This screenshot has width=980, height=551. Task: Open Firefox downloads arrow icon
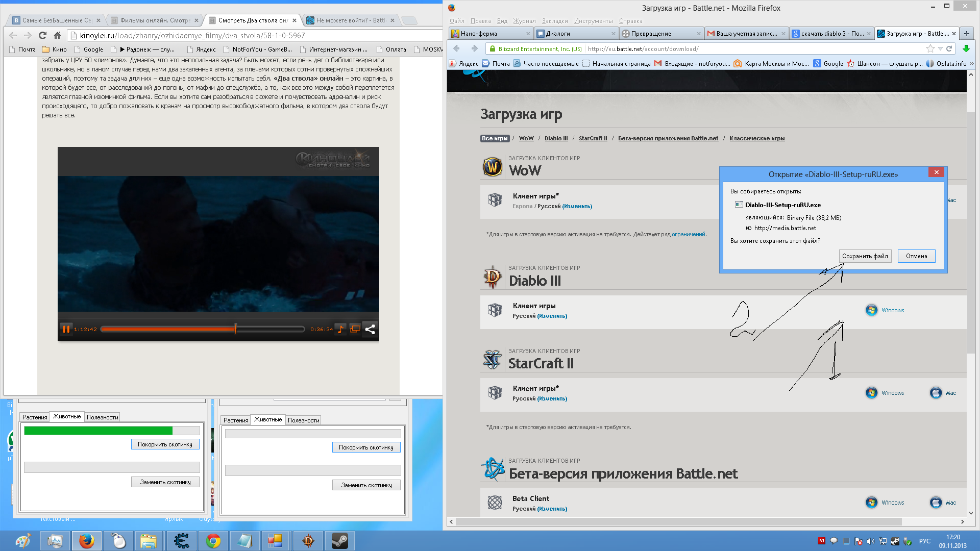click(966, 48)
